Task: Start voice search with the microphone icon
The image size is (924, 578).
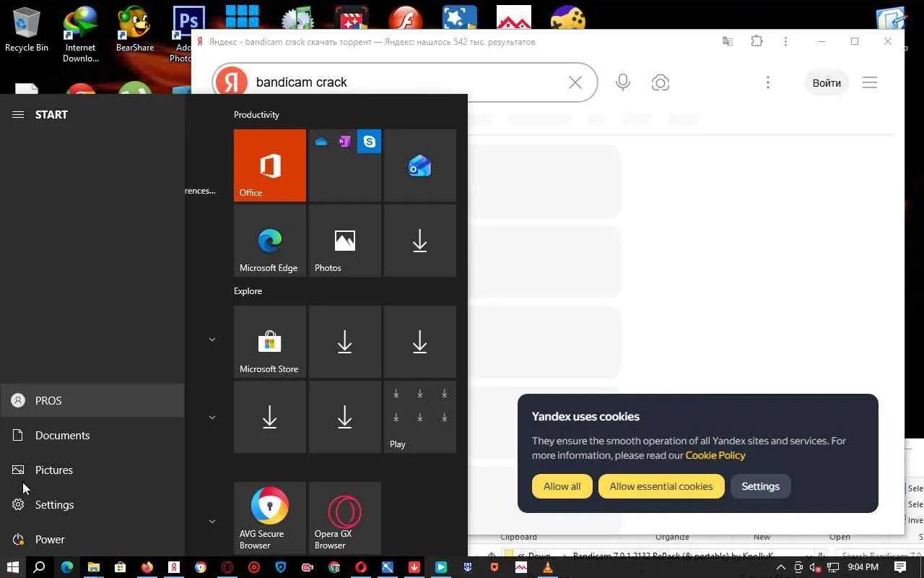Action: [x=623, y=82]
